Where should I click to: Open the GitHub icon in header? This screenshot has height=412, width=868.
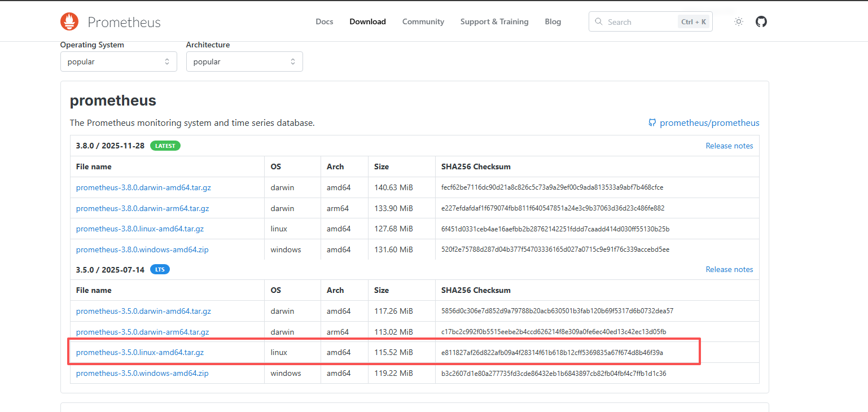(761, 22)
